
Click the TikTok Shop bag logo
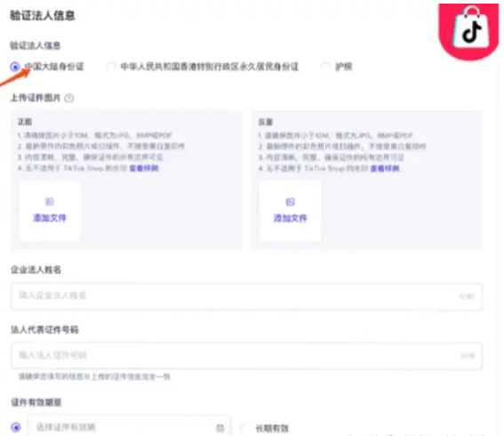pos(470,31)
